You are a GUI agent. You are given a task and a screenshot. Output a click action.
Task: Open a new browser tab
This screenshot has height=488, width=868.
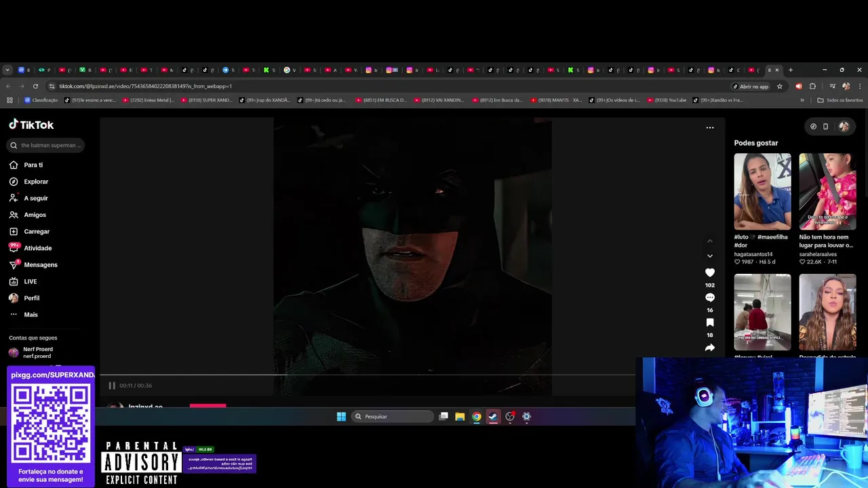[x=790, y=70]
